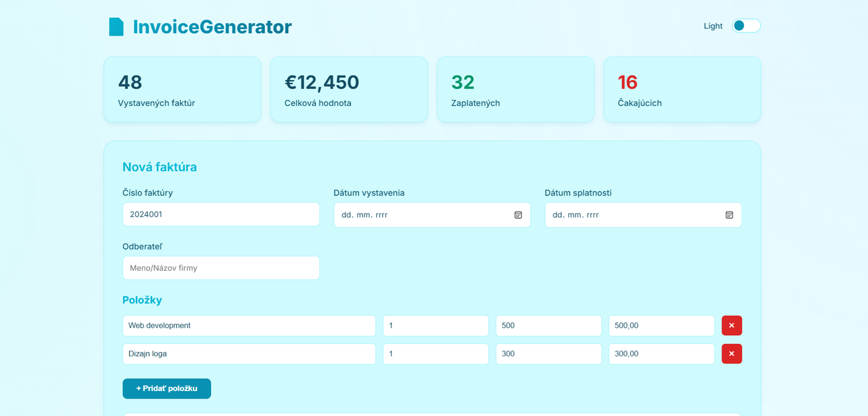Screen dimensions: 868x416
Task: Click the + Pridať položku button
Action: 167,389
